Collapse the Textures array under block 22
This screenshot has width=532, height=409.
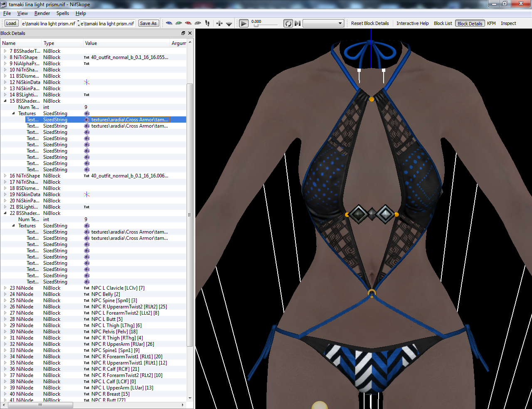(14, 226)
